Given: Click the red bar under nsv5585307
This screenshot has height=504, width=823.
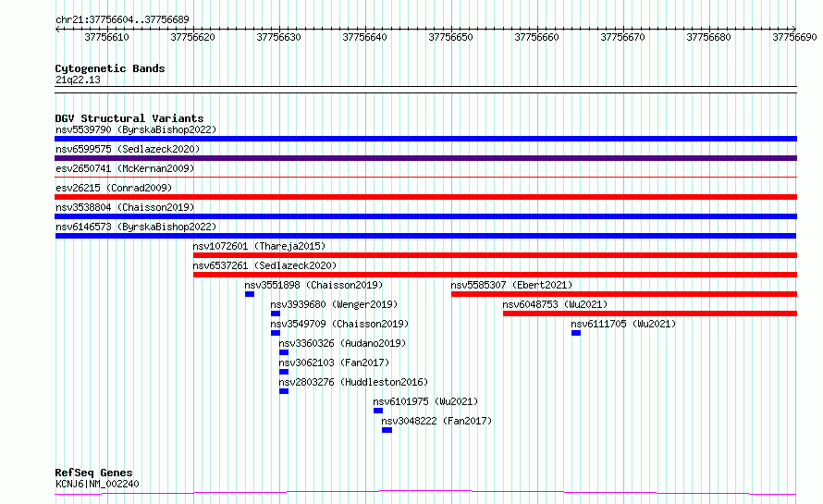Looking at the screenshot, I should point(624,294).
